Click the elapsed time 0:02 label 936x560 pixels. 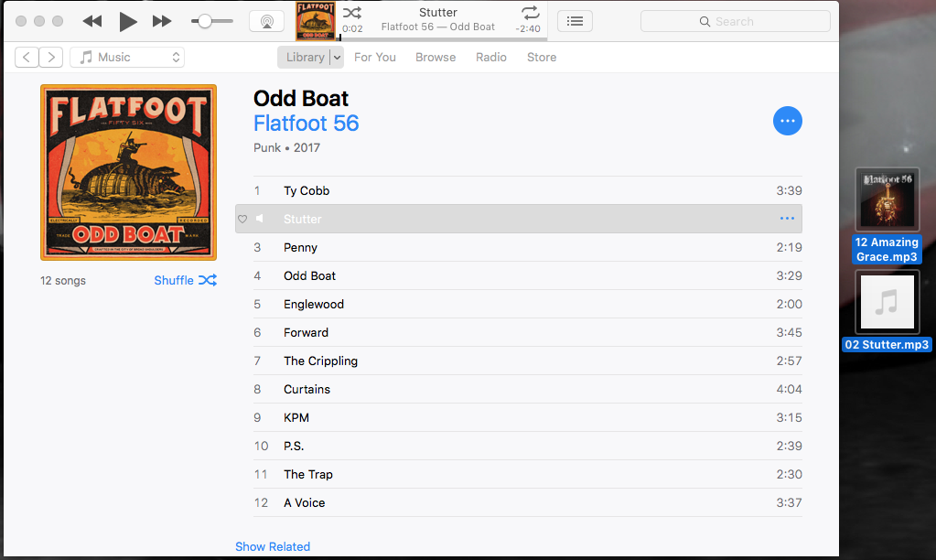pyautogui.click(x=352, y=28)
